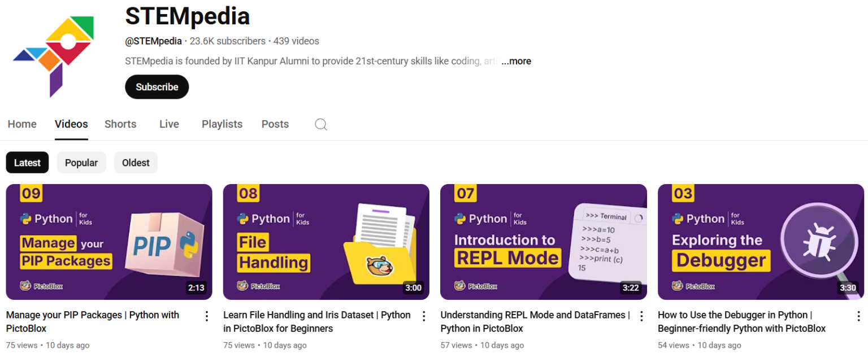868x354 pixels.
Task: Expand the channel description via ...more
Action: [516, 61]
